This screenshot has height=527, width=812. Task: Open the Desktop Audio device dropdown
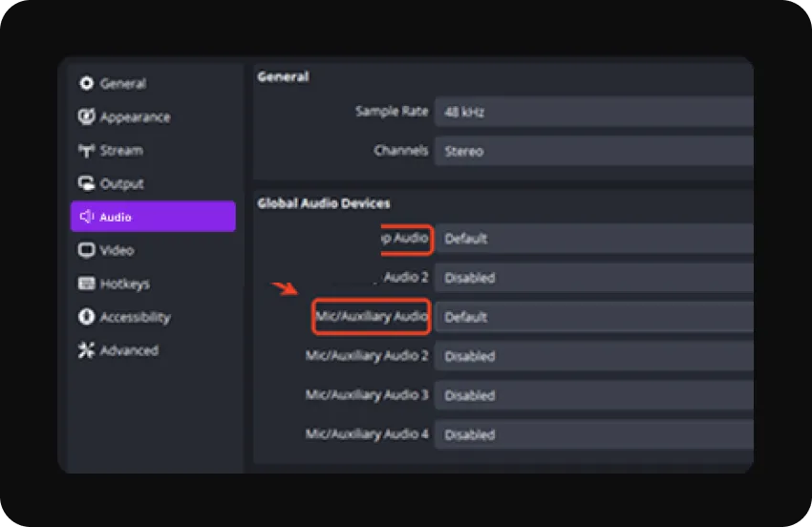pyautogui.click(x=594, y=239)
